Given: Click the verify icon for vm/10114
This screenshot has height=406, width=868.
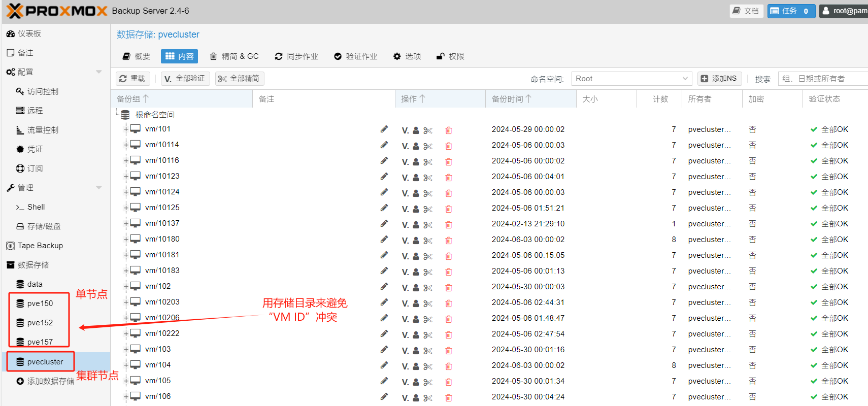Looking at the screenshot, I should (x=406, y=146).
